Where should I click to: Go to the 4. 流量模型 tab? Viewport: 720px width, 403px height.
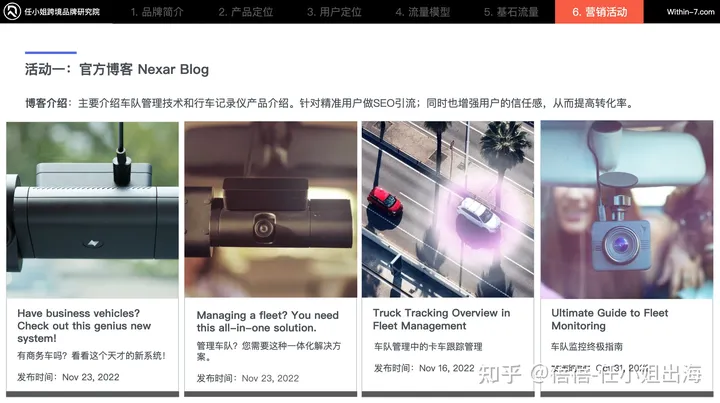tap(423, 12)
